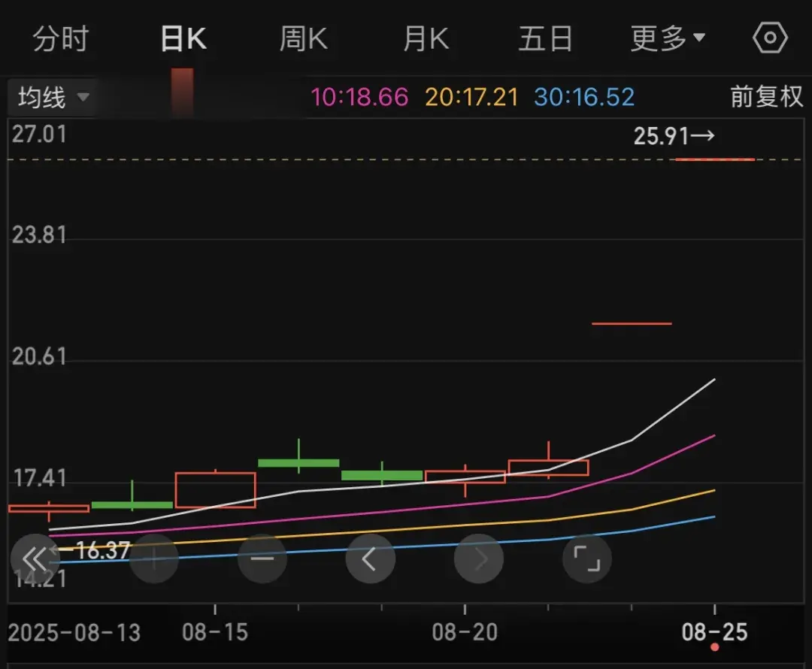Image resolution: width=812 pixels, height=669 pixels.
Task: Enter fullscreen chart mode
Action: pos(586,559)
